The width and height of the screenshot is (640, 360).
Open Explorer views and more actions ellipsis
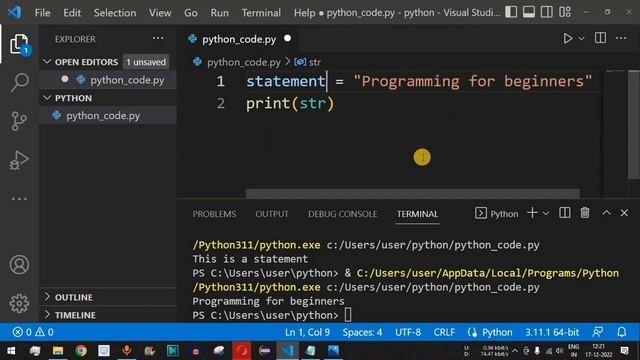pos(158,38)
